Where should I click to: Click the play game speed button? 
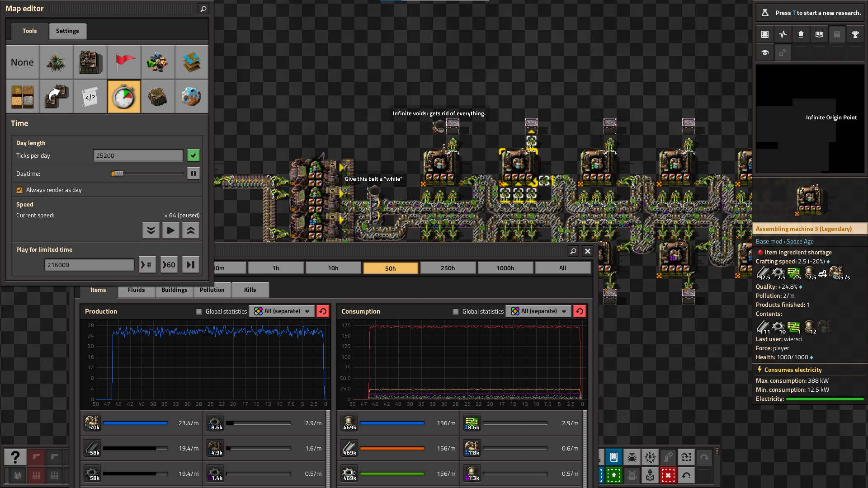click(x=171, y=230)
